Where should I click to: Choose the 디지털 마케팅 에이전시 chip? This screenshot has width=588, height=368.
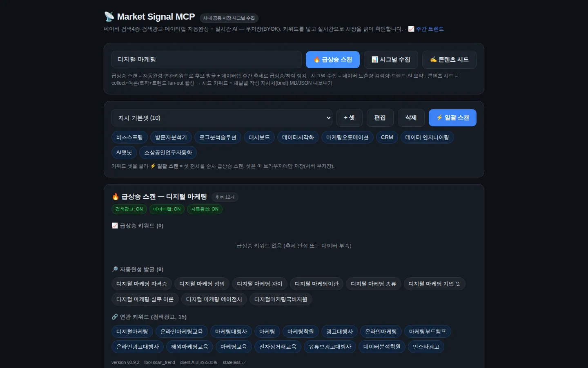point(214,299)
